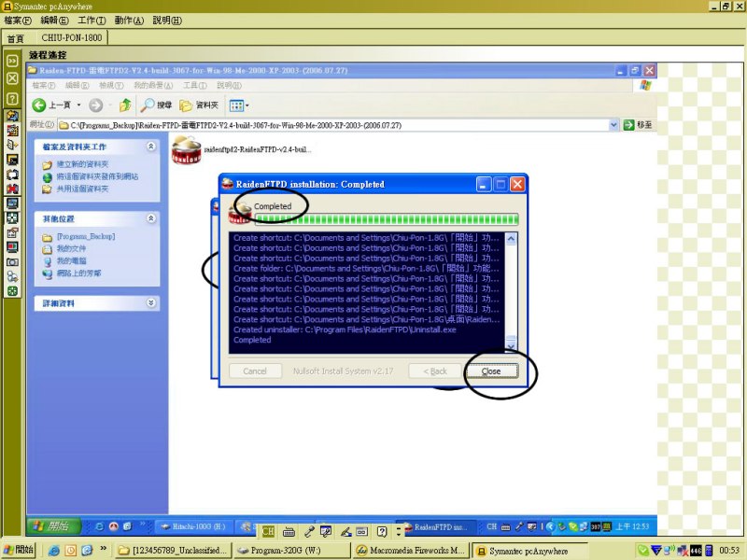Switch to the 首頁 tab
Viewport: 747px width, 560px height.
[x=15, y=38]
